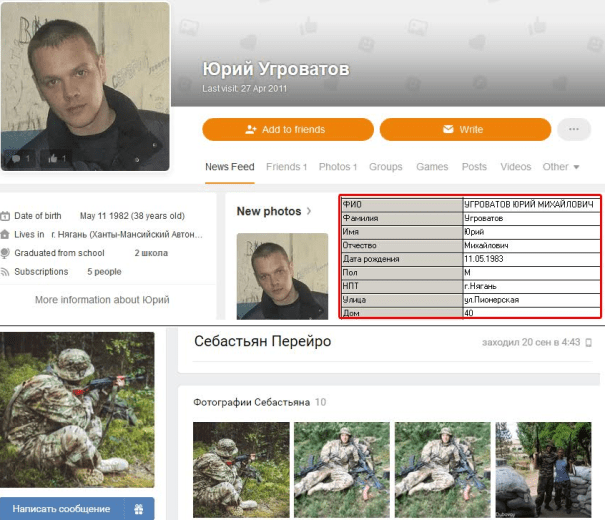The height and width of the screenshot is (520, 605).
Task: Click the mobile device icon near last-seen time
Action: point(589,343)
